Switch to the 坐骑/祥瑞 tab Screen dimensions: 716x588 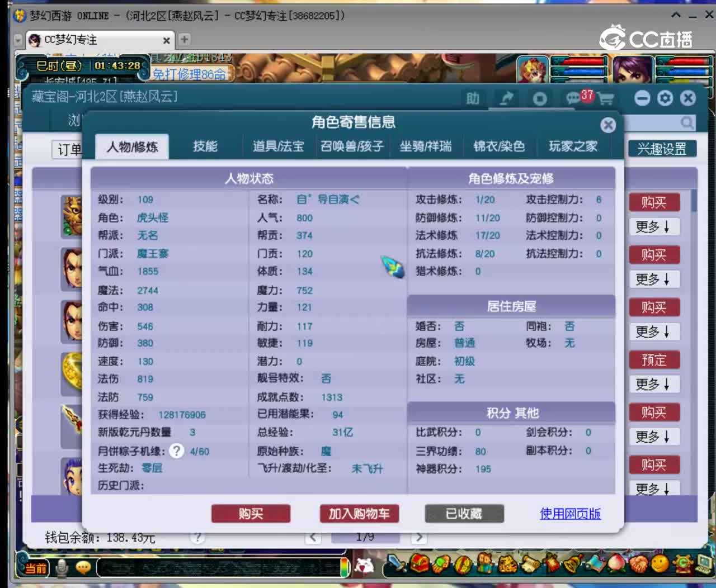426,146
